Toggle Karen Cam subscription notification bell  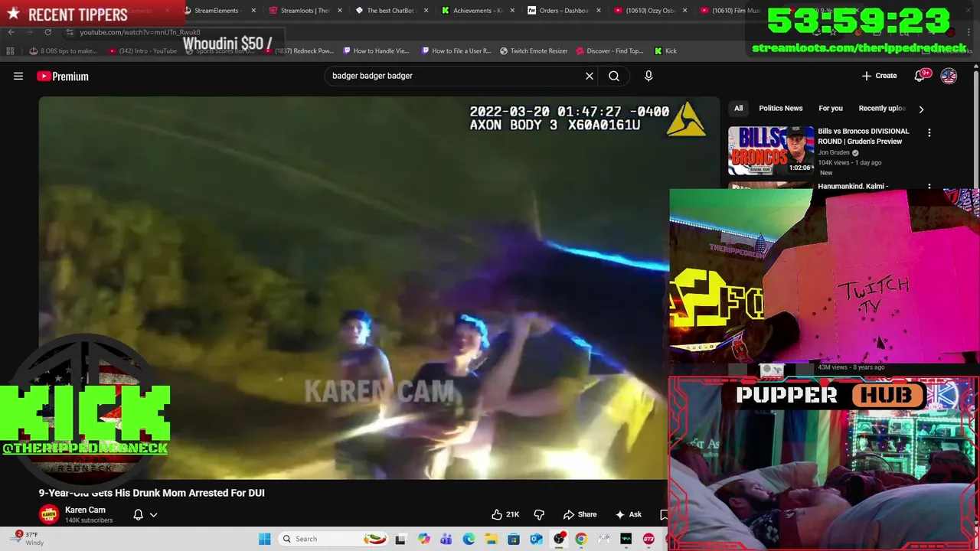coord(138,514)
